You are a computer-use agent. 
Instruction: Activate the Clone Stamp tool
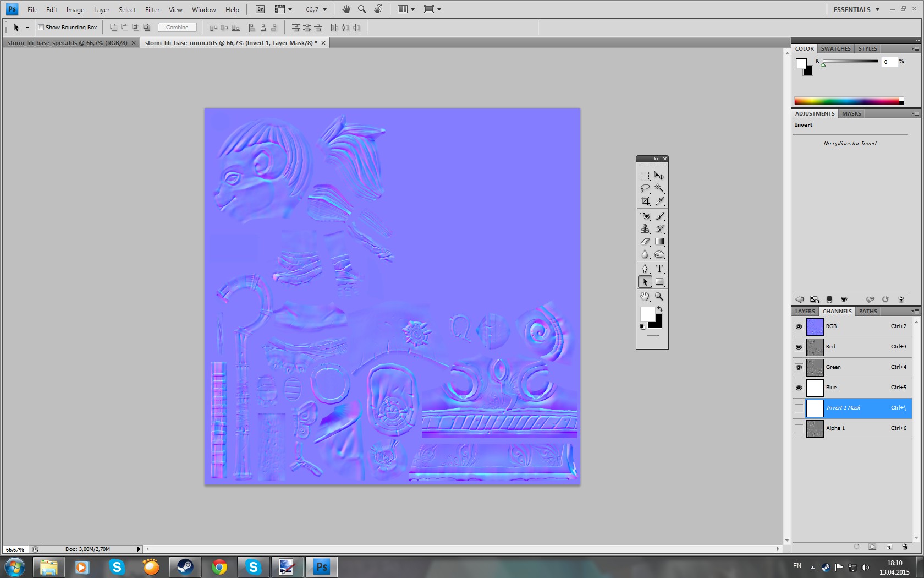tap(645, 228)
